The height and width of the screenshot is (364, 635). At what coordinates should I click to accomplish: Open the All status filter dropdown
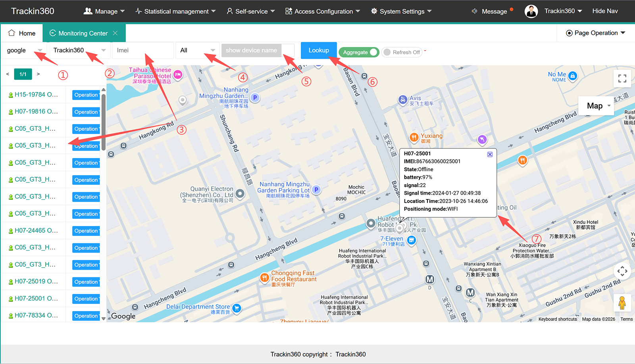pyautogui.click(x=198, y=50)
